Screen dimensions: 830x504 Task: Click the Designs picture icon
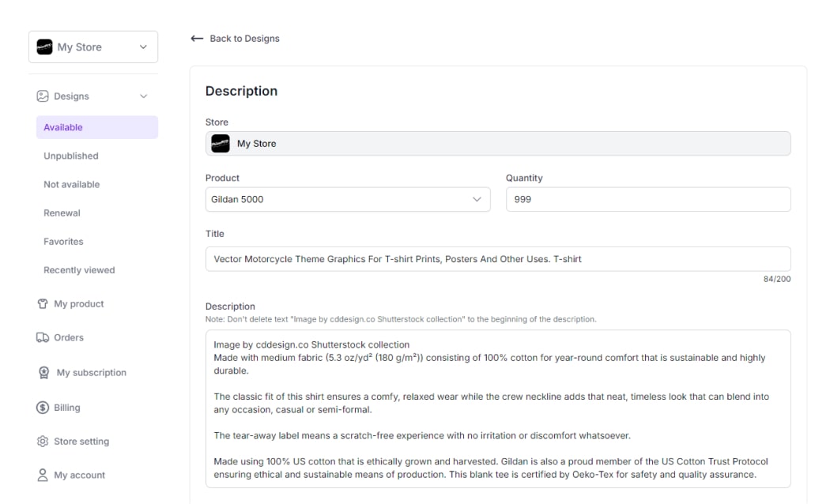pyautogui.click(x=43, y=96)
